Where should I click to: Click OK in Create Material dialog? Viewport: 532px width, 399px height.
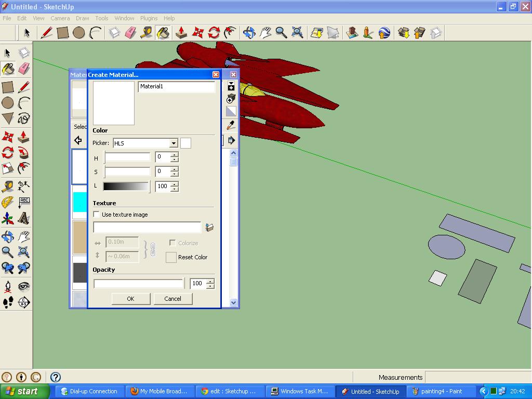pos(130,299)
